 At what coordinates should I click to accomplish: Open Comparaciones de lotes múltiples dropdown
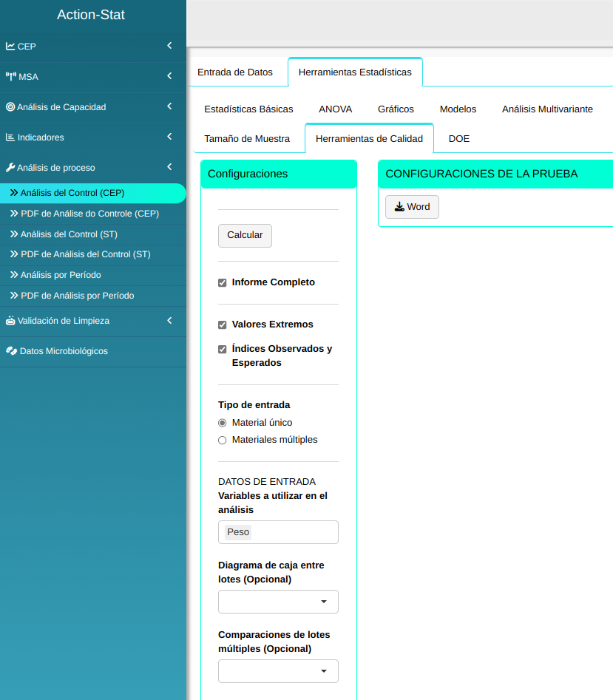click(278, 671)
